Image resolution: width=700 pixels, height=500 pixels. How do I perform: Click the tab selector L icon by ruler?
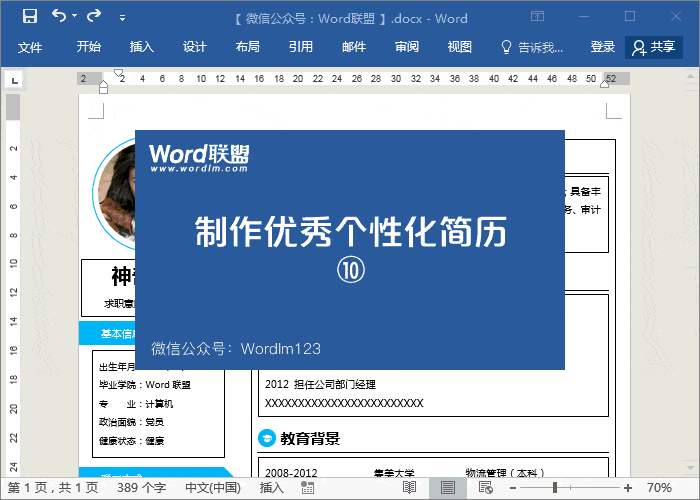pyautogui.click(x=14, y=80)
